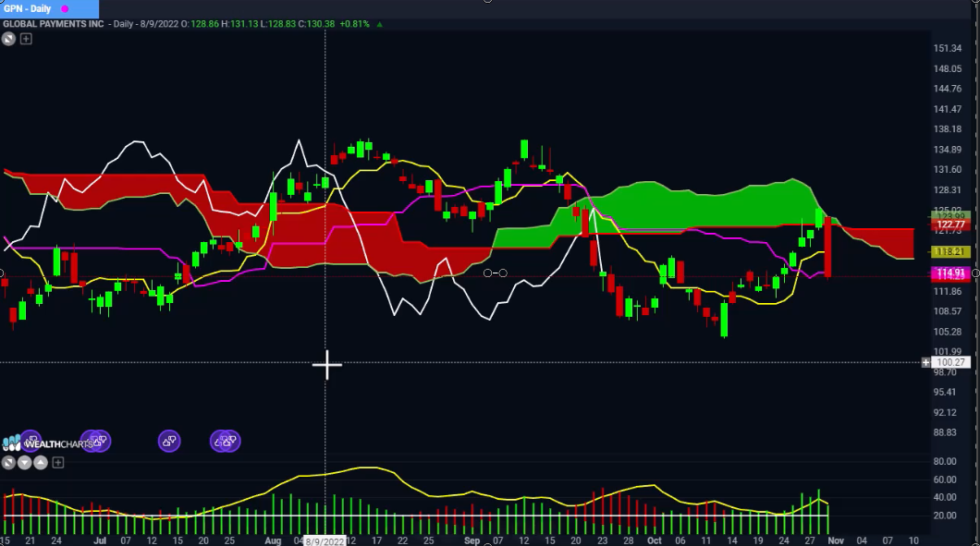This screenshot has height=546, width=980.
Task: Click the 95.41 price on the price axis
Action: [x=944, y=393]
